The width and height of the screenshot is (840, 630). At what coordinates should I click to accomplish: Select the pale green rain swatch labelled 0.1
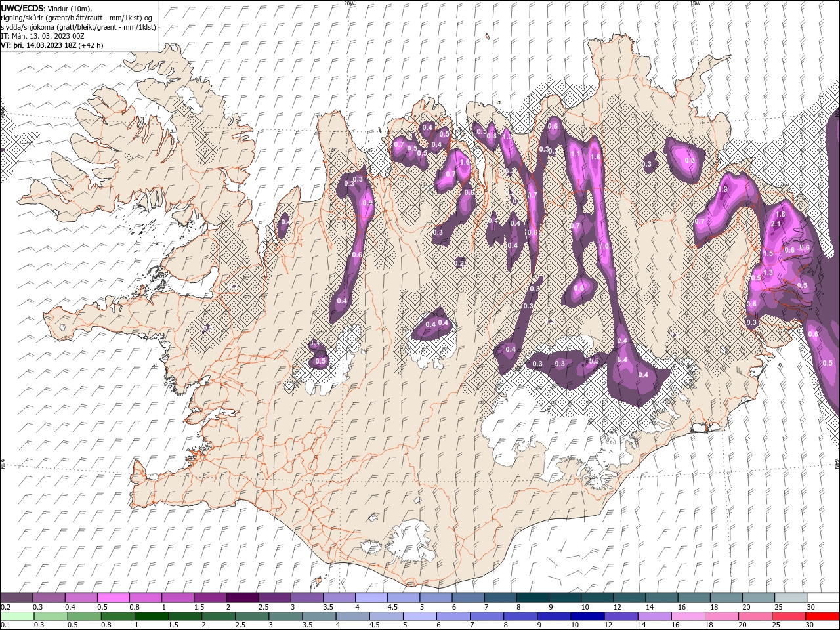[17, 616]
